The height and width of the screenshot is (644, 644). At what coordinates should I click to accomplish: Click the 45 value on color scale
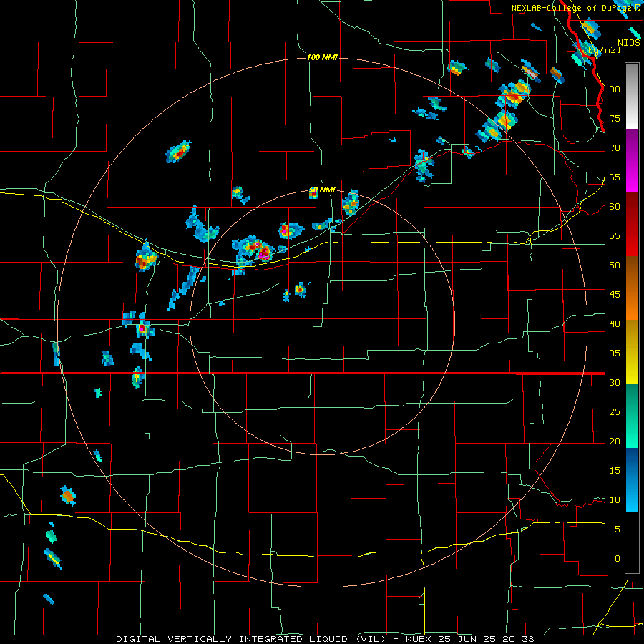(615, 295)
